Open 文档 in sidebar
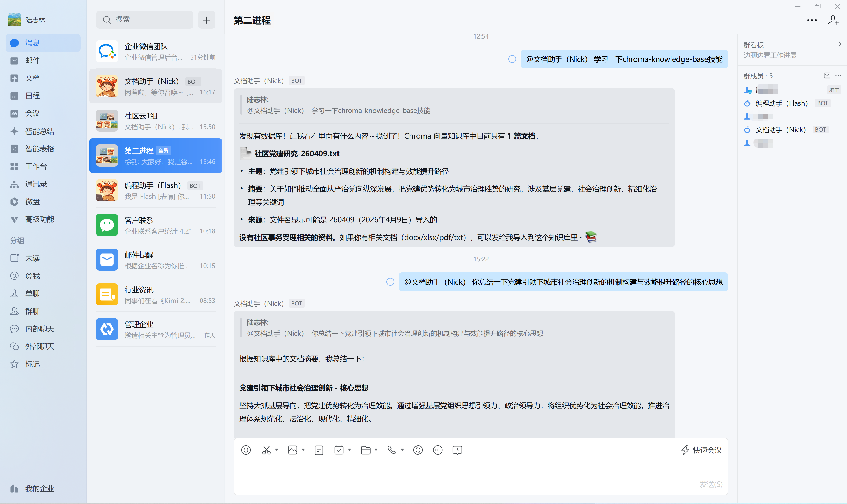 click(x=43, y=78)
